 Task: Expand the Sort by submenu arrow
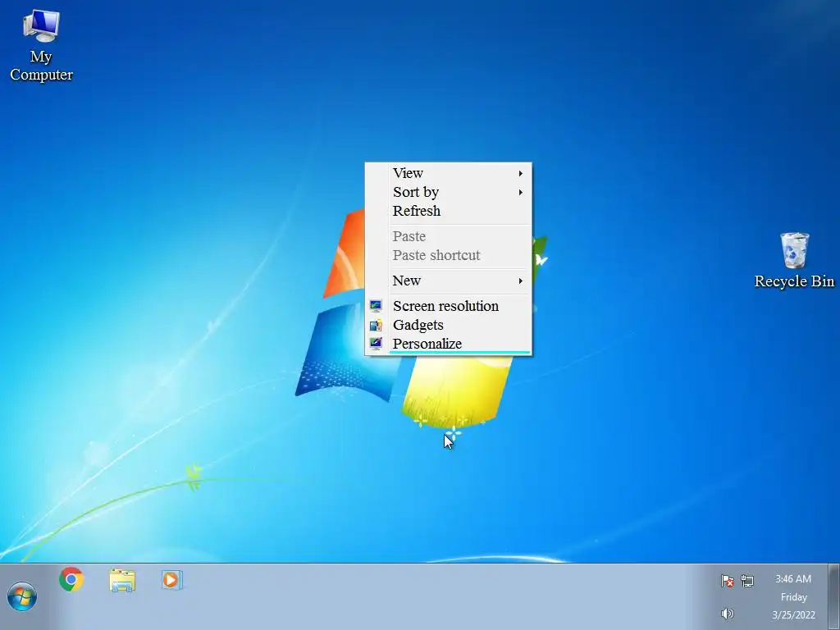pos(520,192)
